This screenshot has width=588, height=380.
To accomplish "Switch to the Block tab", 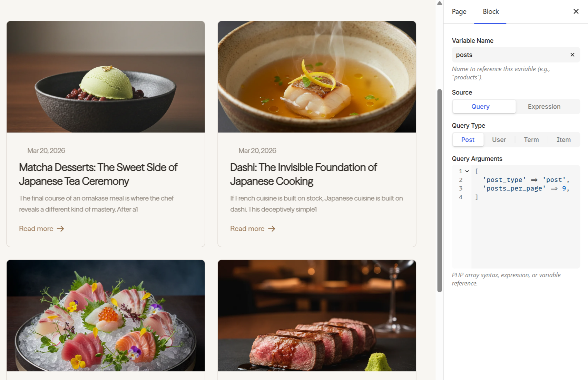I will click(490, 11).
